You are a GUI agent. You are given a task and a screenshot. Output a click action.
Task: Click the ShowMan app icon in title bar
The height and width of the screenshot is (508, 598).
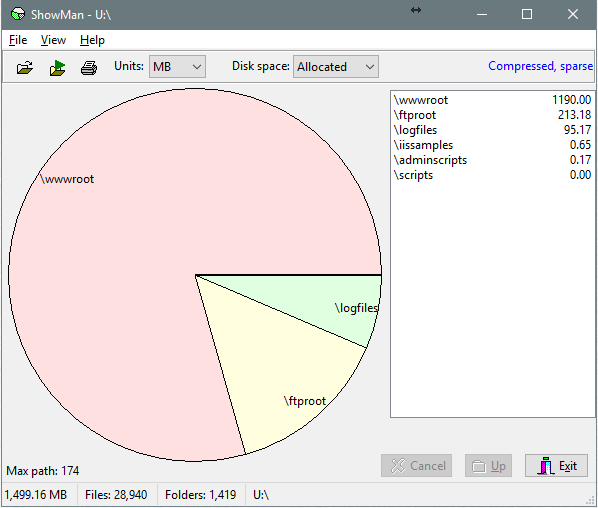coord(18,14)
